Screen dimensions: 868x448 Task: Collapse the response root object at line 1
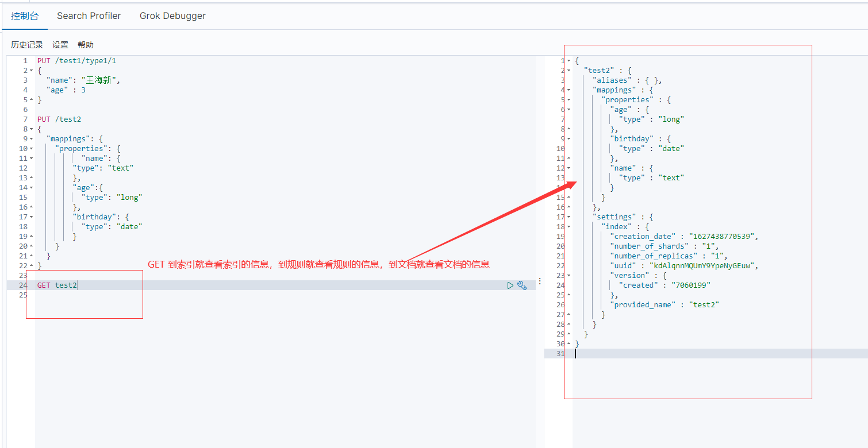click(x=569, y=61)
